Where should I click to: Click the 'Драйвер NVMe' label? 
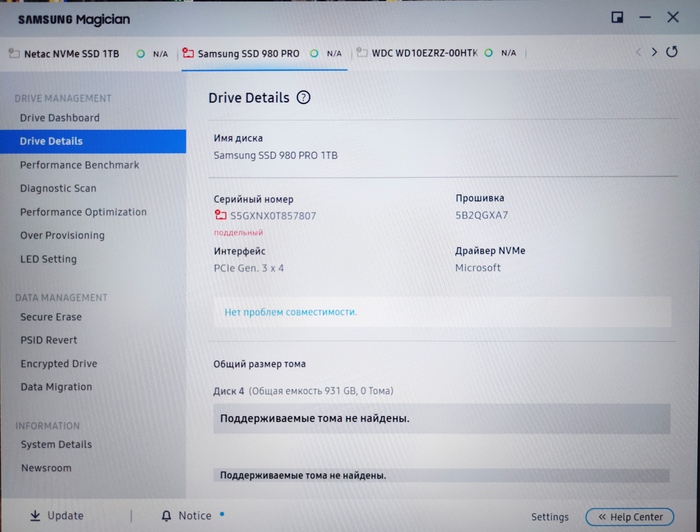pyautogui.click(x=490, y=251)
